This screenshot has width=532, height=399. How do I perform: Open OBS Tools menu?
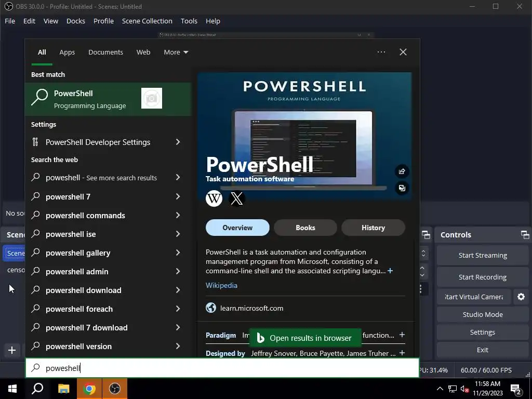(x=189, y=21)
